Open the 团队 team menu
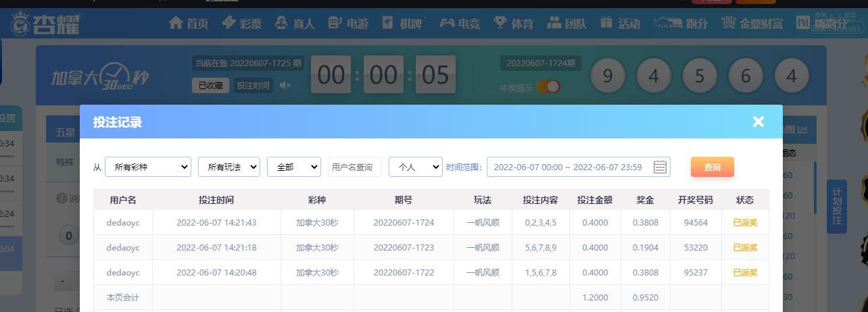The width and height of the screenshot is (868, 312). point(566,23)
